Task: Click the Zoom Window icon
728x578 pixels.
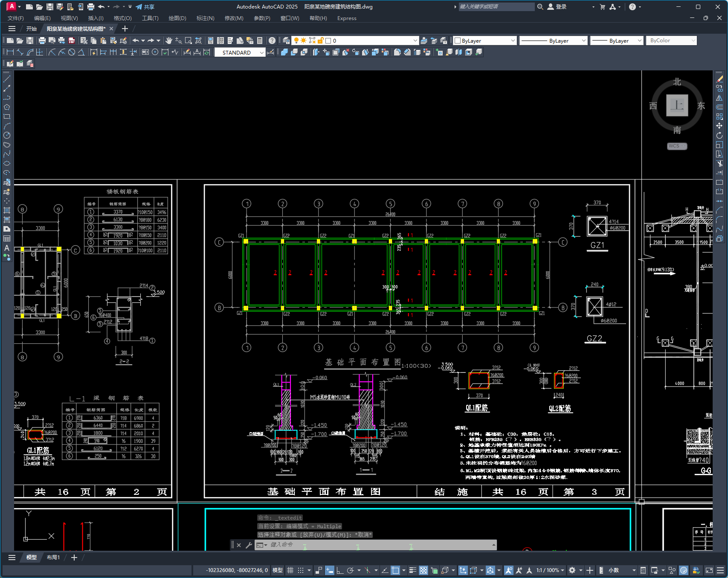Action: 189,41
